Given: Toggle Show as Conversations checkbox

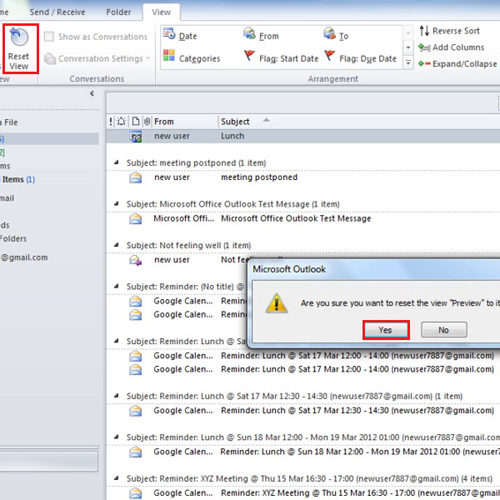Looking at the screenshot, I should (49, 36).
